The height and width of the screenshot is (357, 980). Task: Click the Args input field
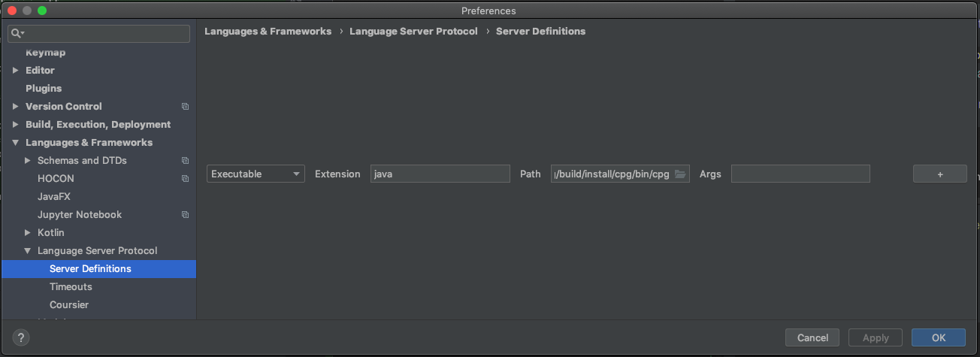click(x=800, y=174)
